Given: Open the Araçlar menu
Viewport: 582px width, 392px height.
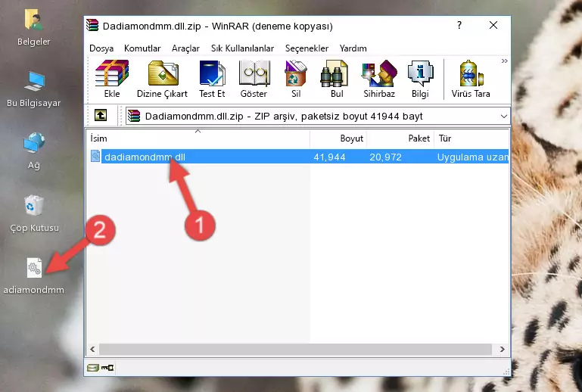Looking at the screenshot, I should [x=185, y=48].
